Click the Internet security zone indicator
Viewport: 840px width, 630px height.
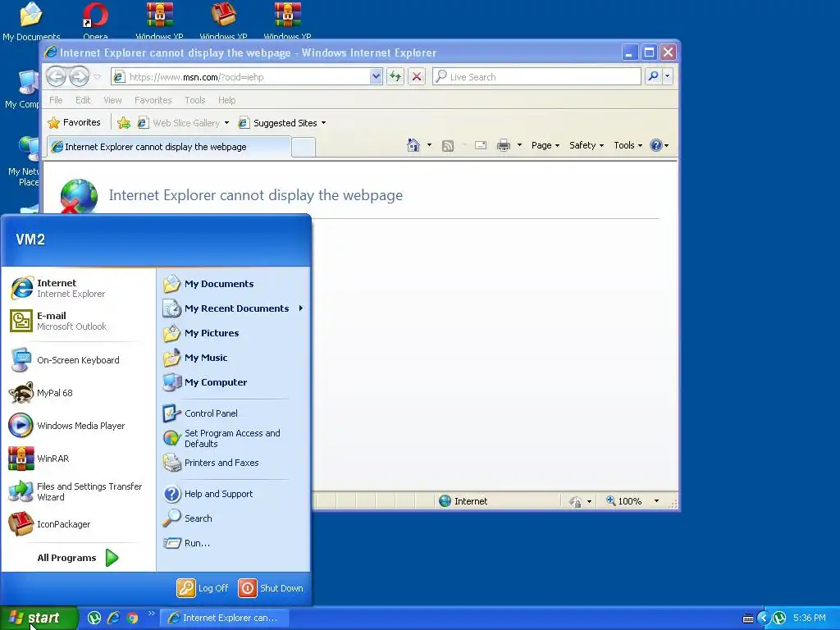[463, 501]
